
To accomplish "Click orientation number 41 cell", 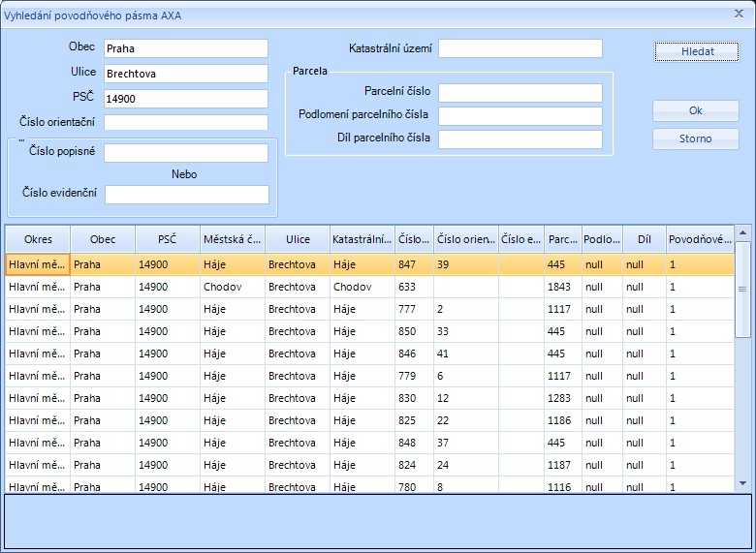I will coord(466,353).
